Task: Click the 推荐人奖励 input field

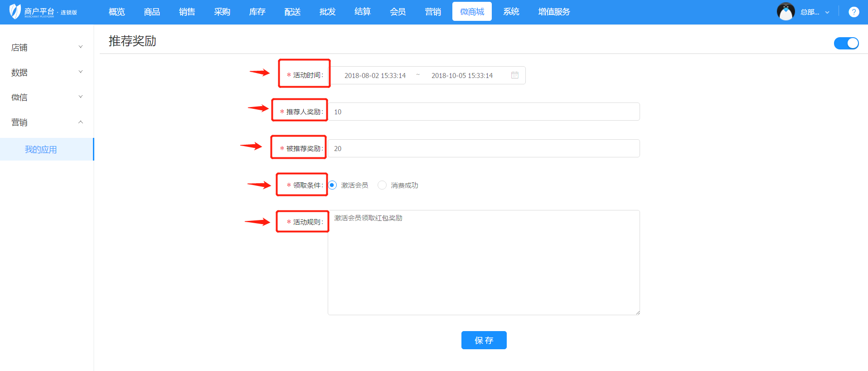Action: (484, 112)
